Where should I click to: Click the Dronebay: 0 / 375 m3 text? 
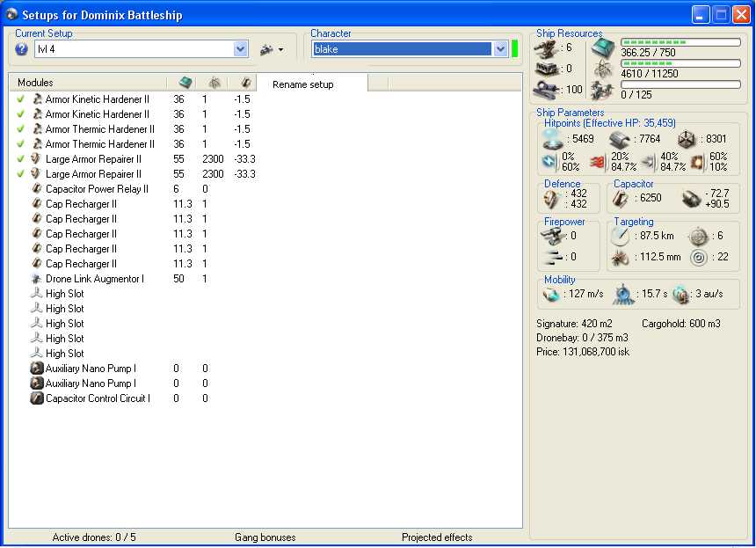click(x=582, y=338)
